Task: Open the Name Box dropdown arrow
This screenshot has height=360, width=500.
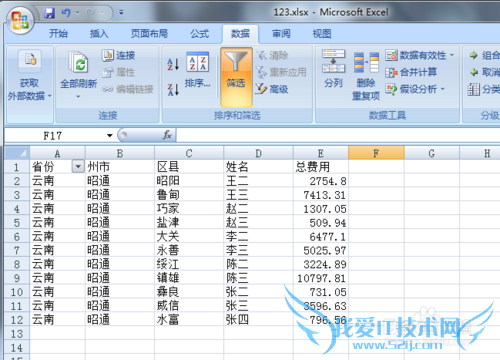Action: tap(109, 136)
